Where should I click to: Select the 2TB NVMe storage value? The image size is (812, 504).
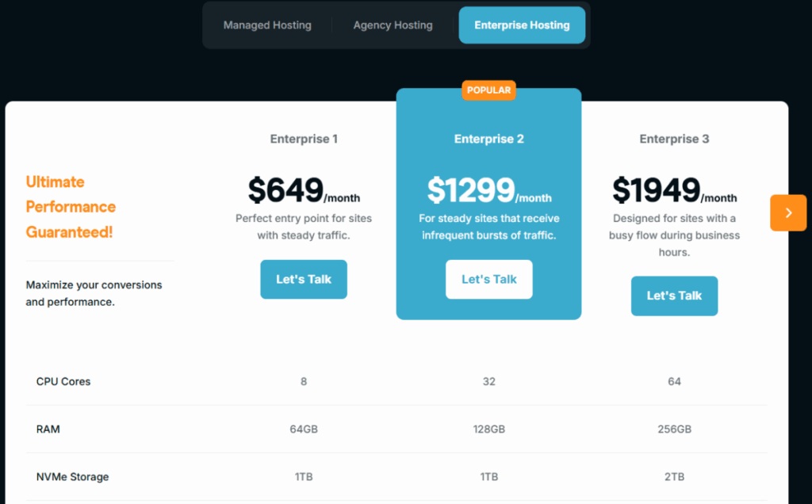[674, 477]
